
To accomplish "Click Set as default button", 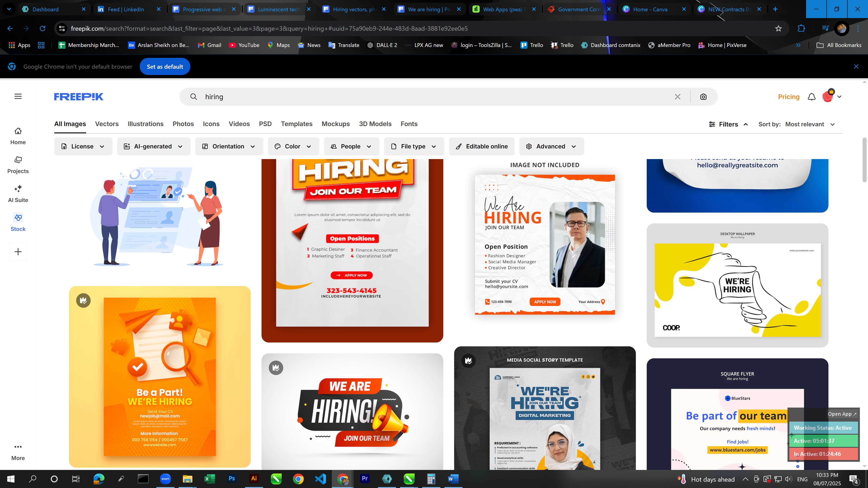I will click(165, 67).
